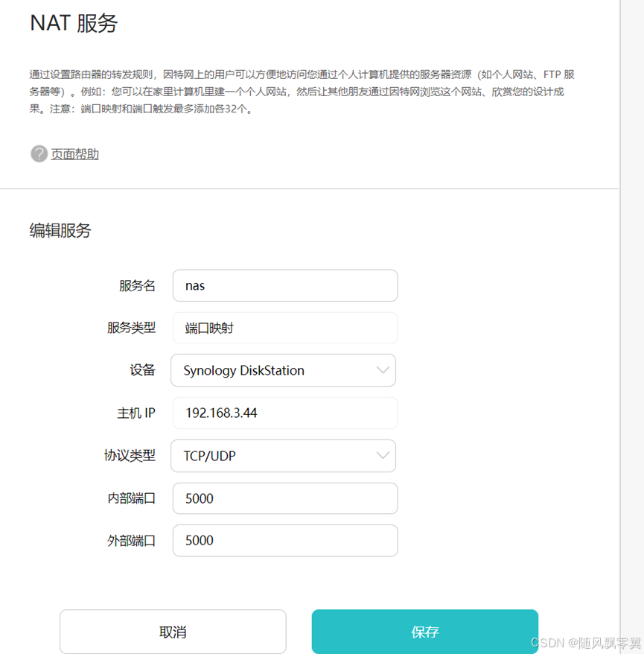The image size is (644, 654).
Task: Focus the 内部端口 input field
Action: point(285,498)
